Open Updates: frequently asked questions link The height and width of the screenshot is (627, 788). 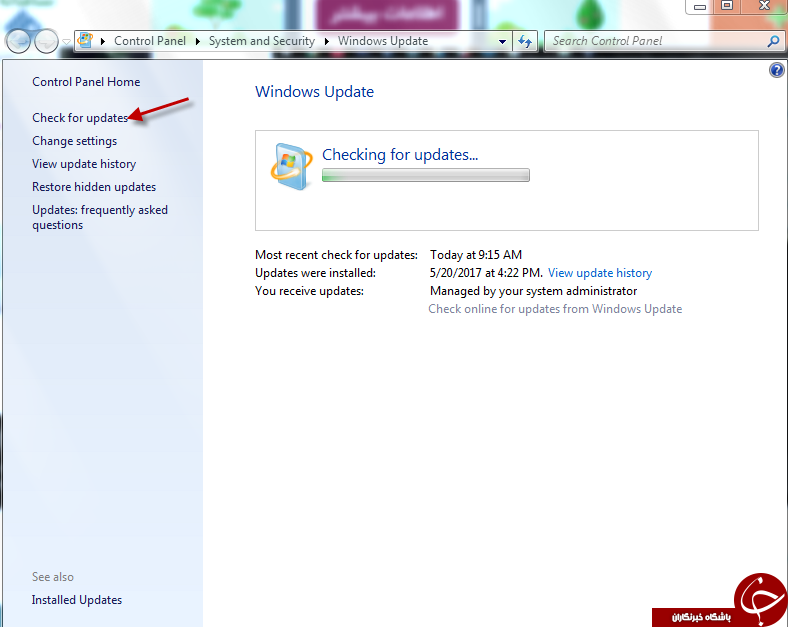tap(100, 218)
